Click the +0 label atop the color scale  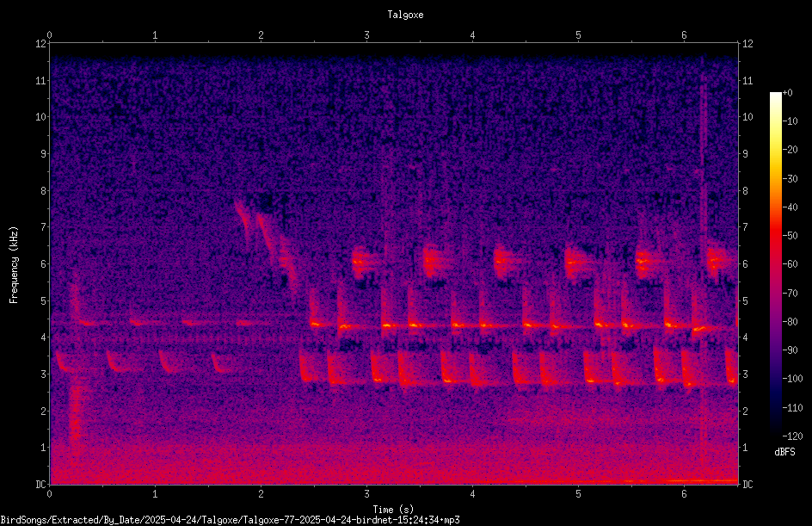pyautogui.click(x=787, y=93)
